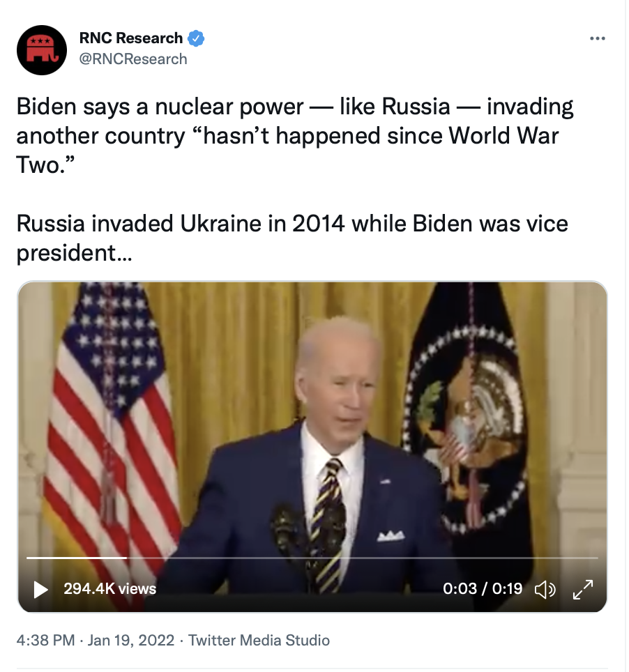Open the tweet's three-dot more options menu
The height and width of the screenshot is (672, 629).
(x=598, y=38)
